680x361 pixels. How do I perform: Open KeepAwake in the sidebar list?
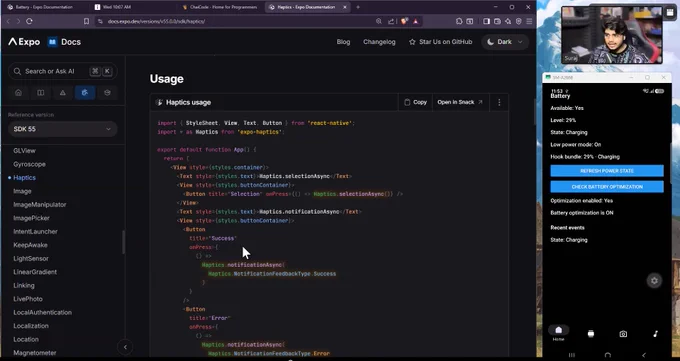(30, 245)
